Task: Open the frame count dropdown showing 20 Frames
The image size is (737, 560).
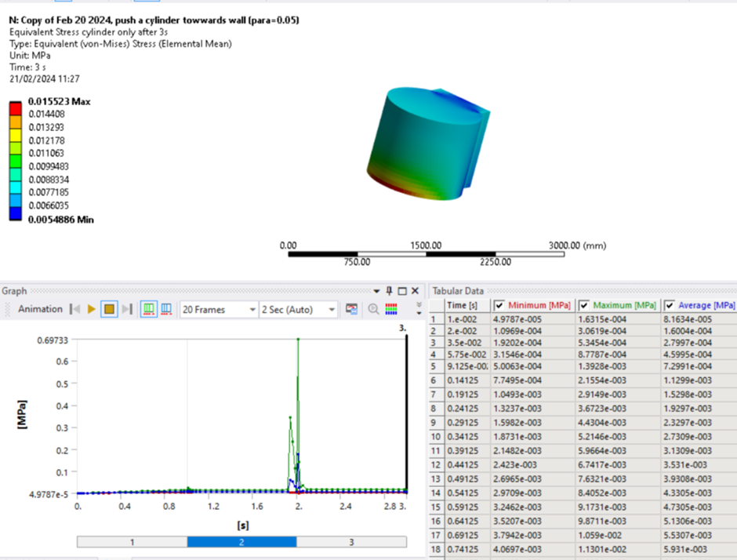Action: coord(219,309)
